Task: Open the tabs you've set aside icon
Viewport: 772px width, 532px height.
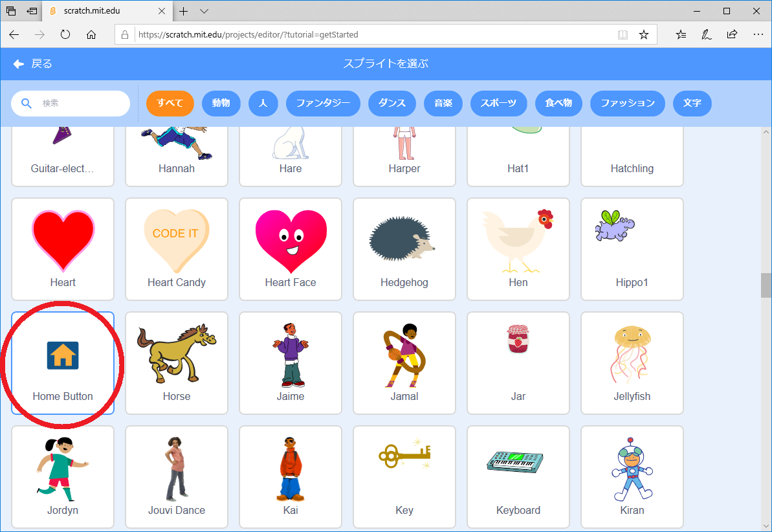Action: pyautogui.click(x=11, y=11)
